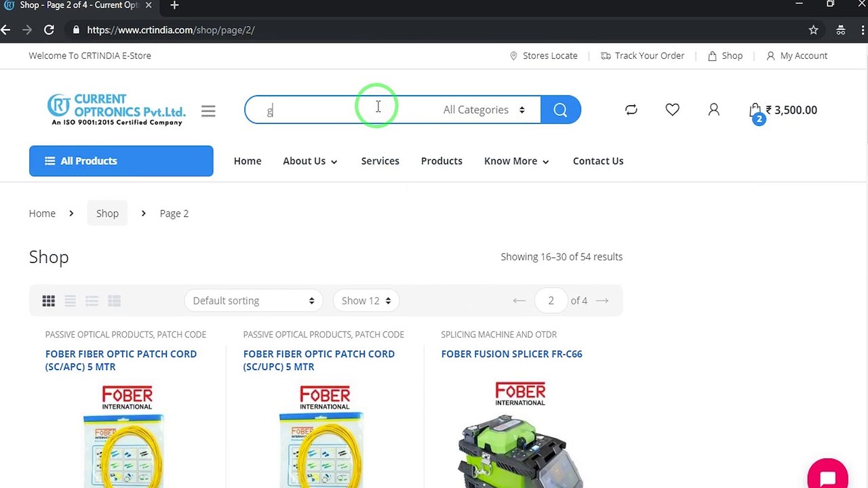Bookmark this page with the star icon

[813, 30]
